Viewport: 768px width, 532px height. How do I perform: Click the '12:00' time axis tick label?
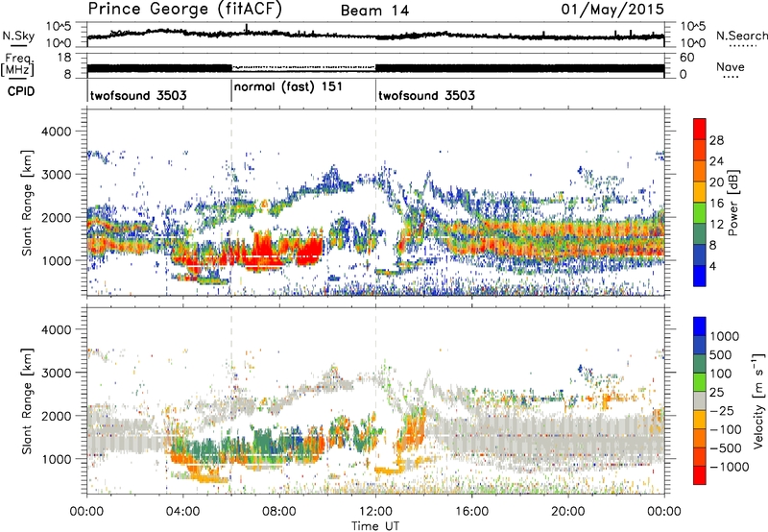375,512
